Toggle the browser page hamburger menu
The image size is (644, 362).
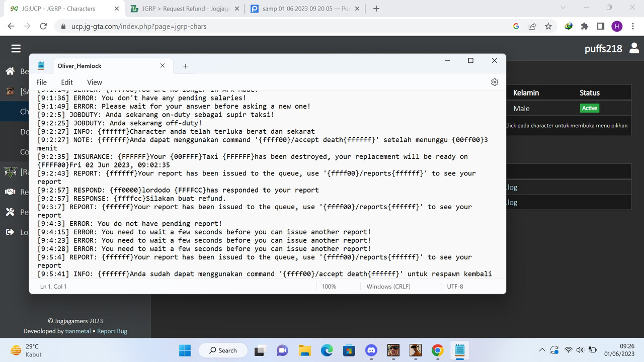(16, 48)
